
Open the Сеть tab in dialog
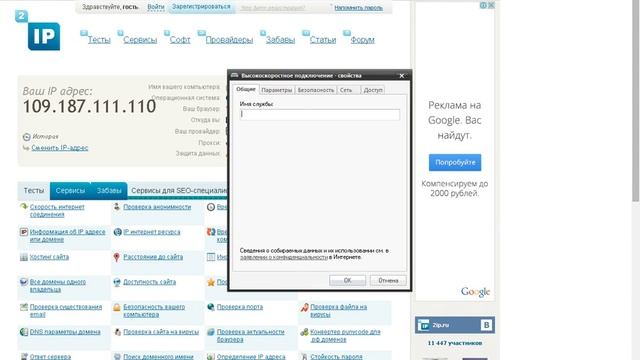tap(346, 90)
